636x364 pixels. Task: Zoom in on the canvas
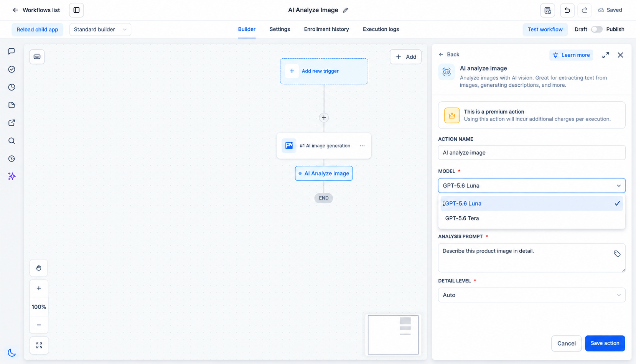(39, 288)
